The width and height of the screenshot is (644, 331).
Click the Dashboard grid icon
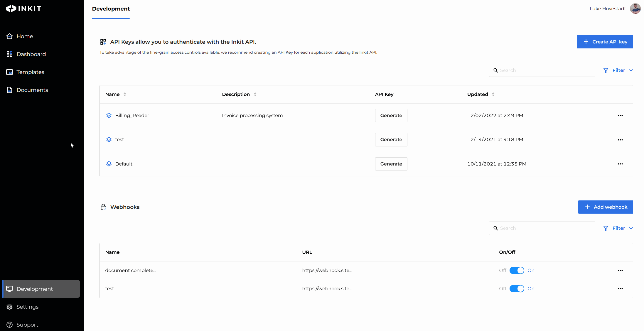9,54
